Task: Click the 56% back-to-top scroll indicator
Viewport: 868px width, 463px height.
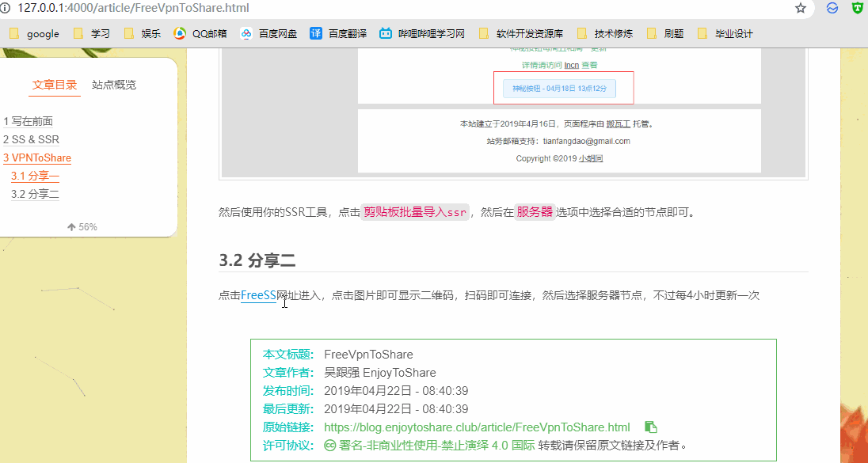Action: [x=82, y=227]
